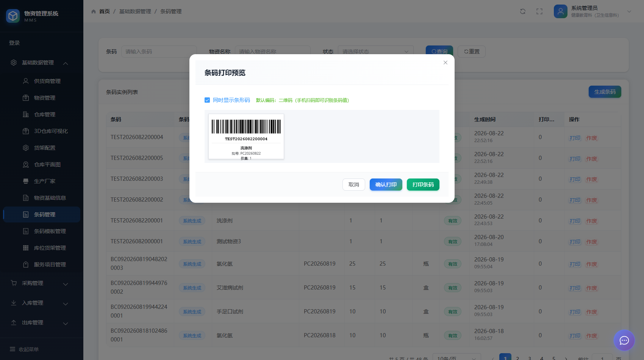Click 艾滋病试剂 material name cell
Viewport: 644px width, 360px height.
coord(230,288)
